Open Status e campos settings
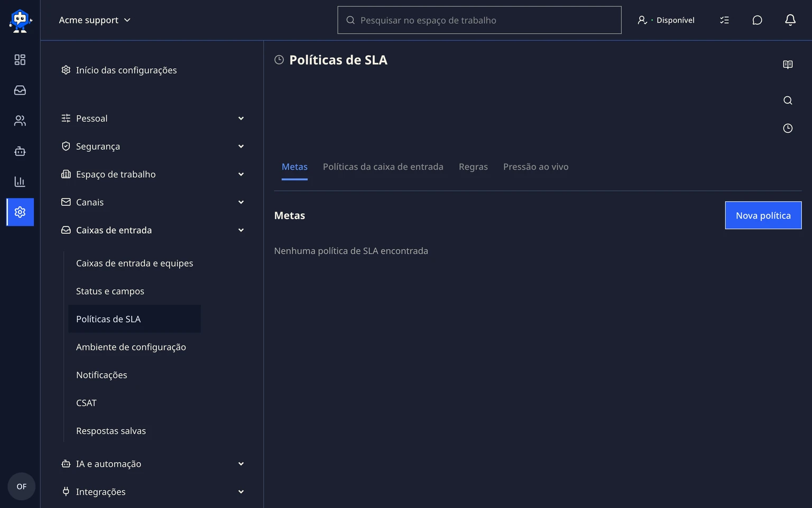 (x=134, y=292)
